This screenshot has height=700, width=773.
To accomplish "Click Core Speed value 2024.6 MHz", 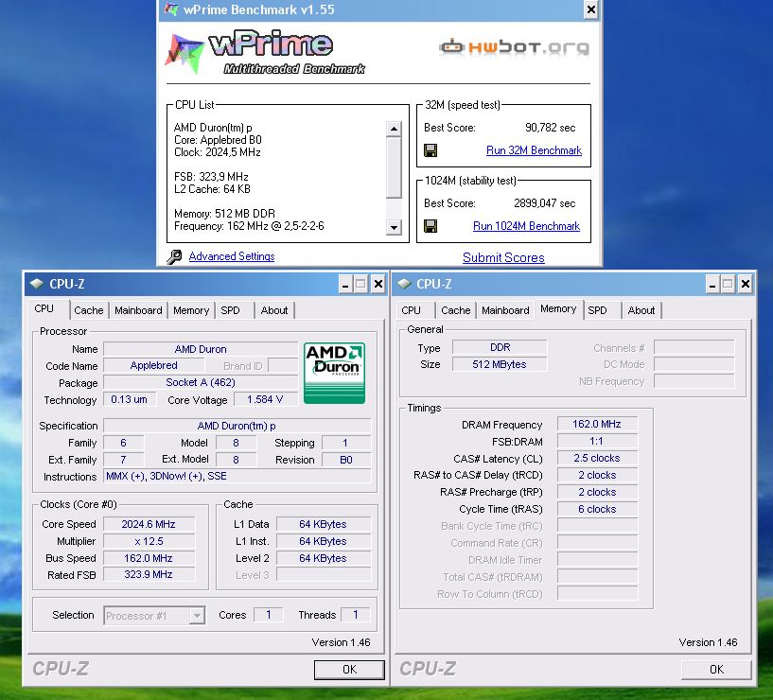I will pos(149,524).
